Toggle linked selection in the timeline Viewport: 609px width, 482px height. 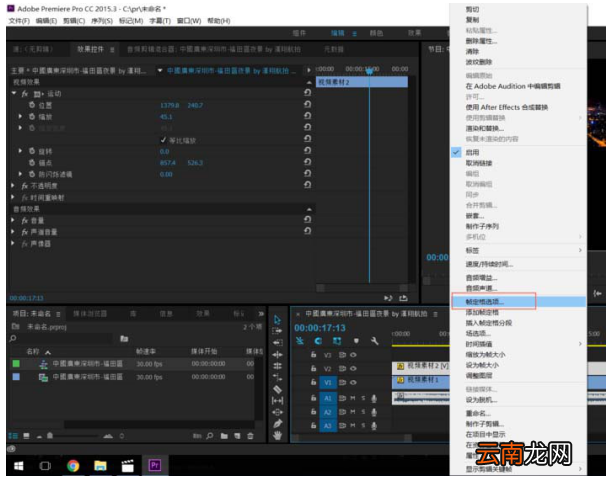(337, 341)
